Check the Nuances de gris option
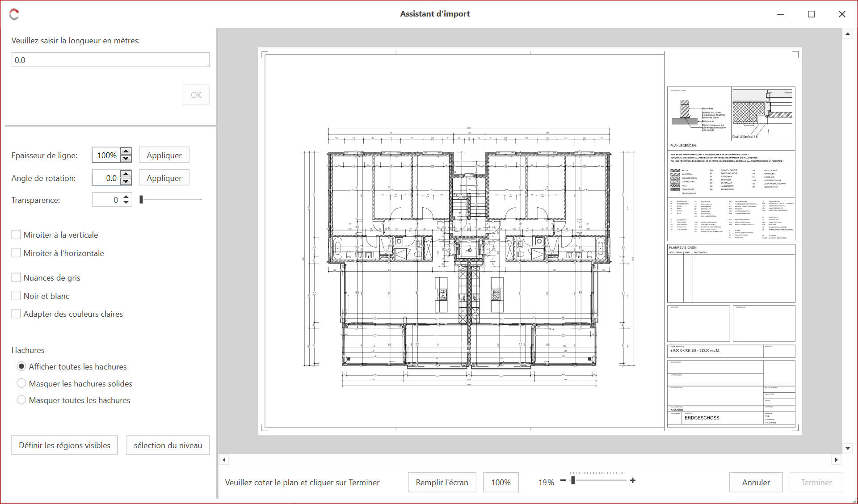 point(16,277)
